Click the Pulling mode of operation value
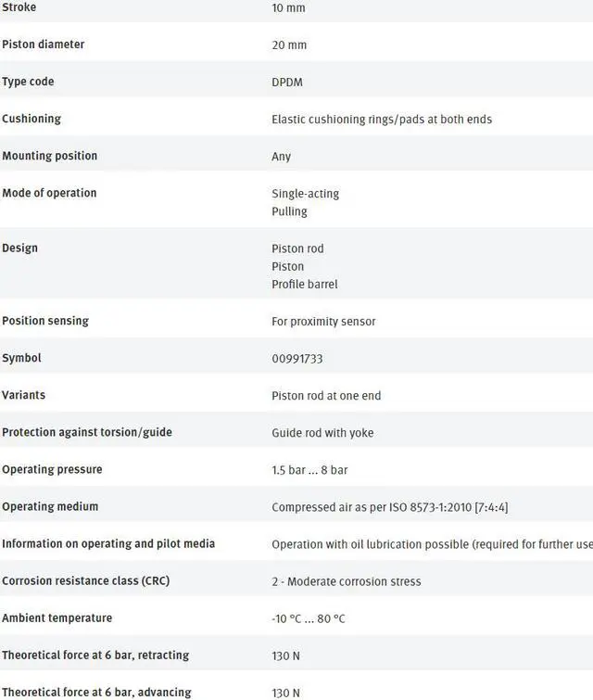 point(289,211)
